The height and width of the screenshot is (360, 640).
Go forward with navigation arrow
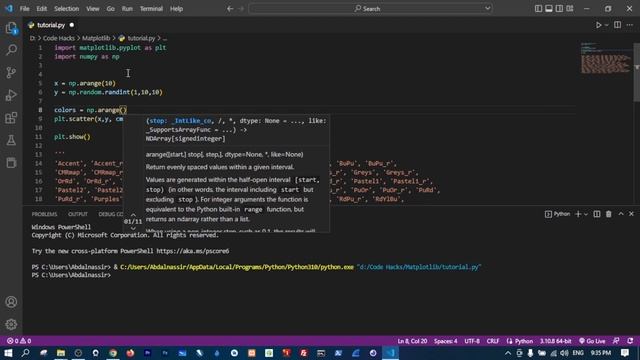pyautogui.click(x=241, y=9)
